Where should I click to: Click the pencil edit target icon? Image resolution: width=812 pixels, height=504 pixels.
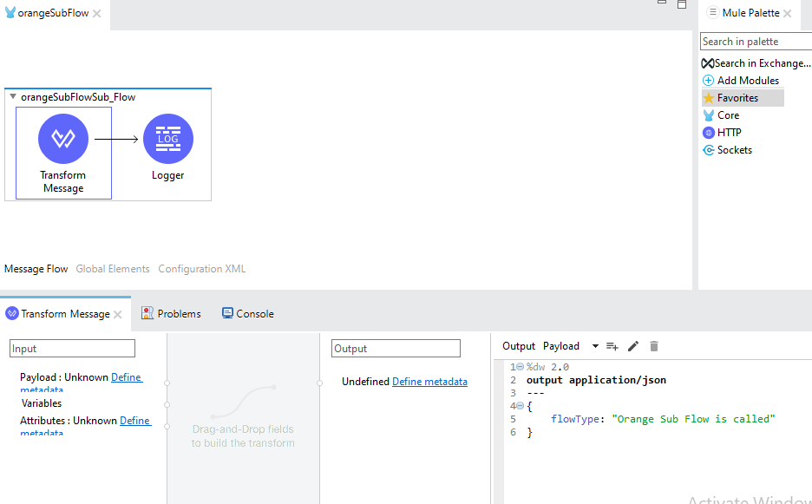[x=633, y=346]
